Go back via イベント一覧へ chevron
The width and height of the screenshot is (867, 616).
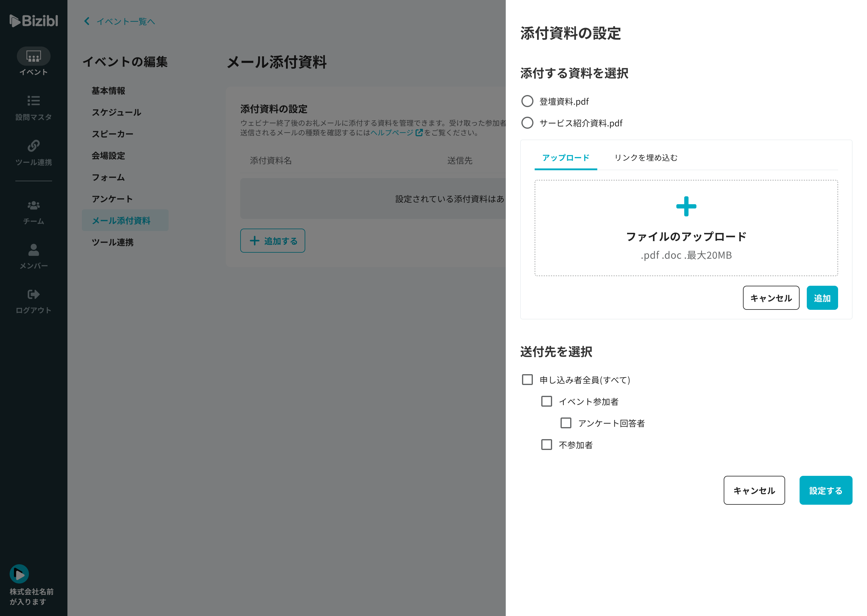87,21
